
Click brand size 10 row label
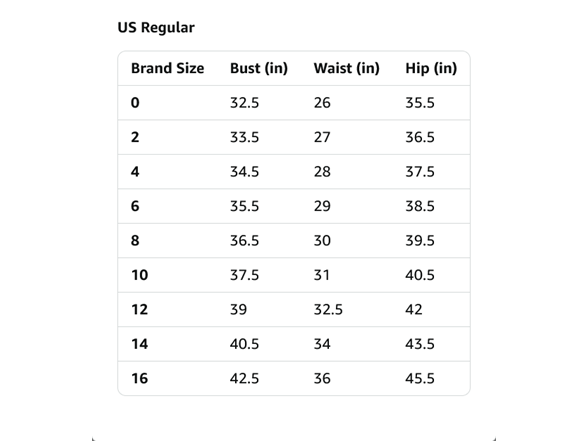tap(140, 275)
